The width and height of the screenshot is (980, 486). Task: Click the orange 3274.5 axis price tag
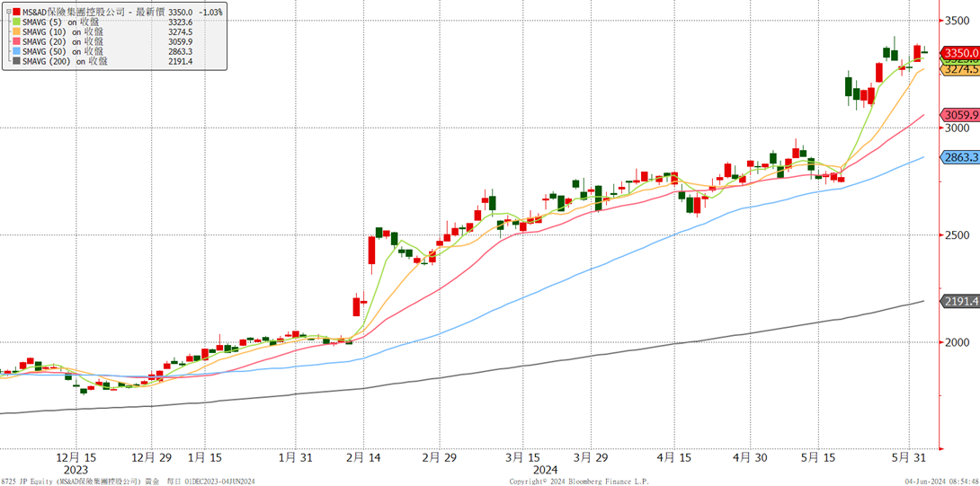coord(960,69)
